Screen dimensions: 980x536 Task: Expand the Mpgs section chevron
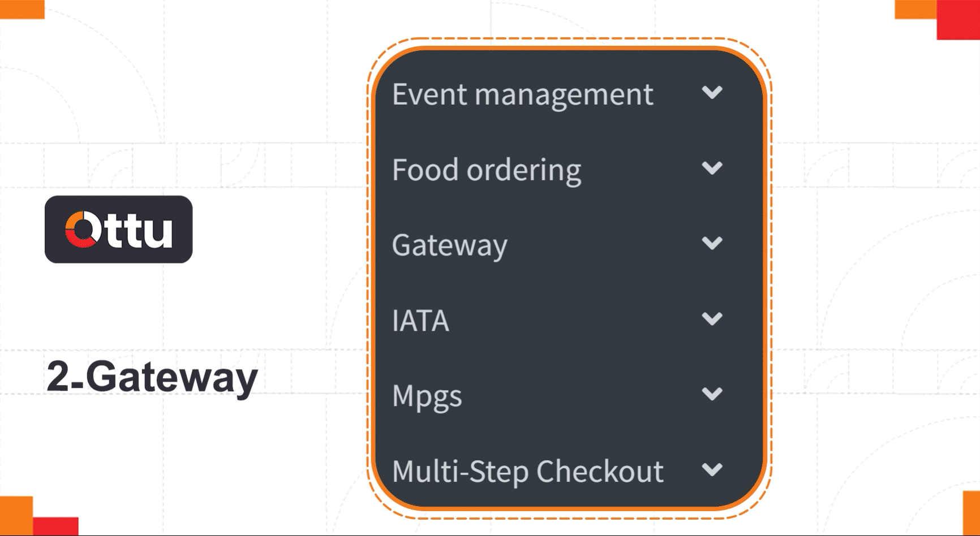[712, 394]
